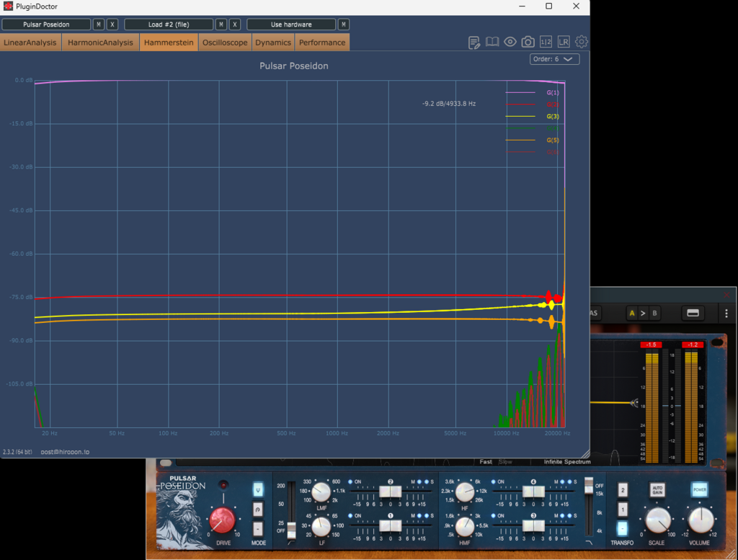The width and height of the screenshot is (738, 560).
Task: Click the high-pass filter slider handle
Action: click(x=292, y=530)
